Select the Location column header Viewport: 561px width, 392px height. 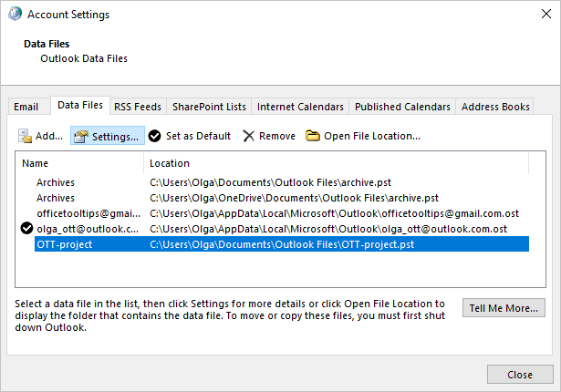tap(337, 163)
